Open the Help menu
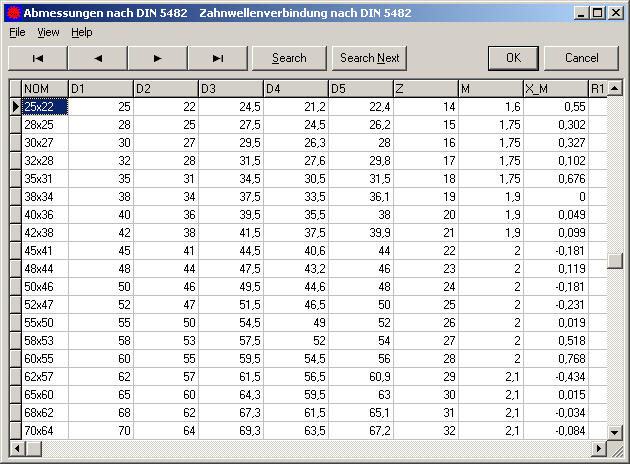 81,32
